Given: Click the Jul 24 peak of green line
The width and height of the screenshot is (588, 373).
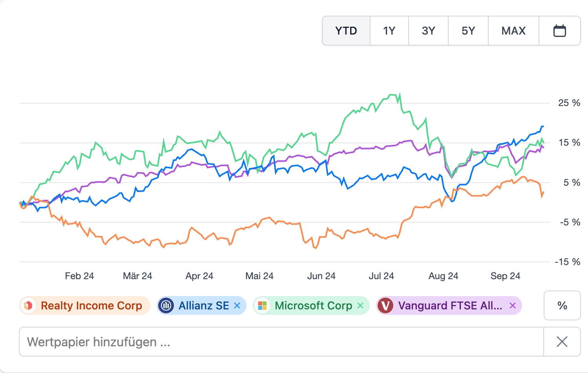Looking at the screenshot, I should [x=400, y=94].
